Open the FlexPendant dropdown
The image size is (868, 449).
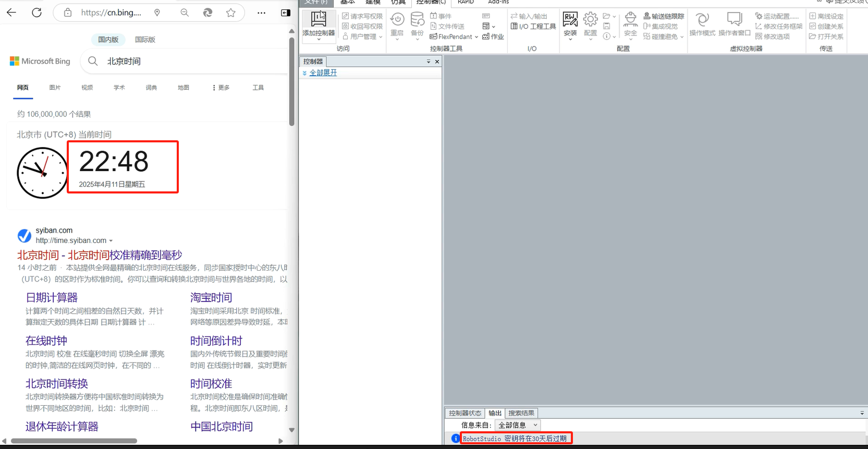tap(454, 37)
